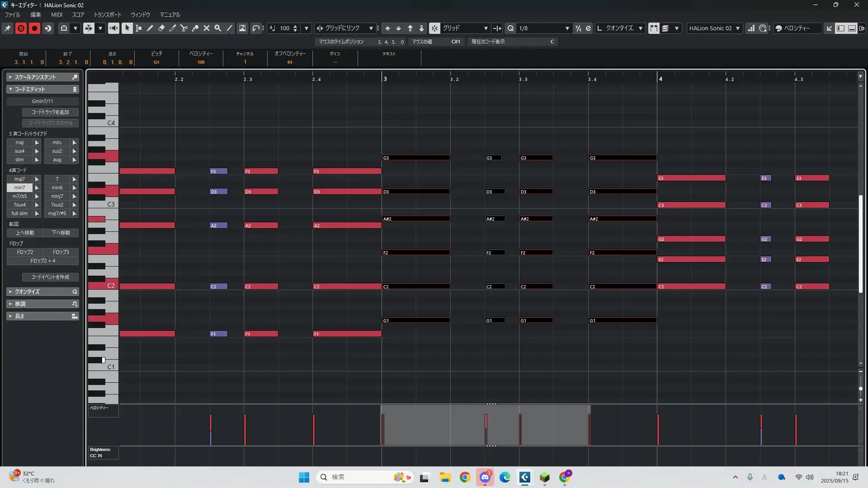Toggle the Solo editor button
This screenshot has height=488, width=868.
(21, 28)
